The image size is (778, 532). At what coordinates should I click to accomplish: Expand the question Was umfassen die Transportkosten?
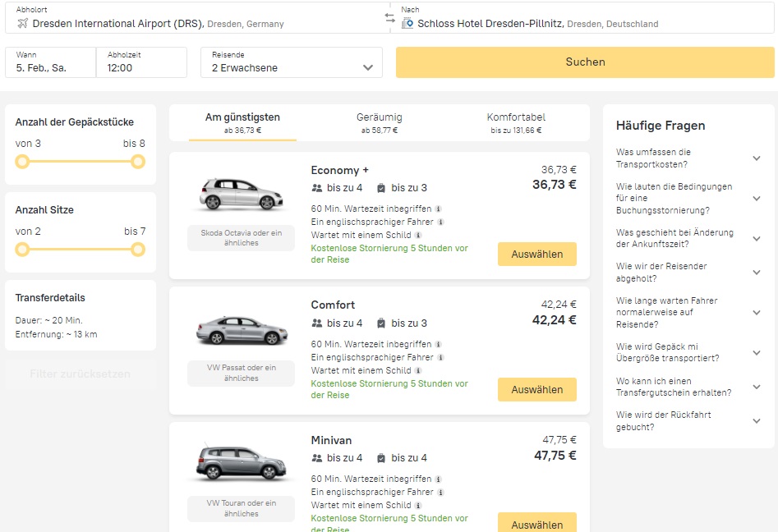[x=756, y=158]
